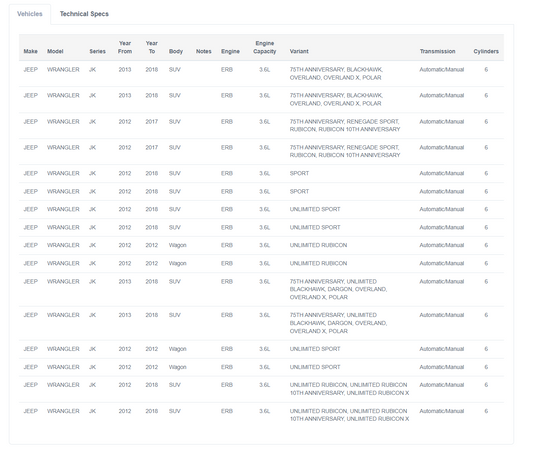
Task: Click the first BLACKHAWK, DARGON variant cell
Action: (338, 289)
